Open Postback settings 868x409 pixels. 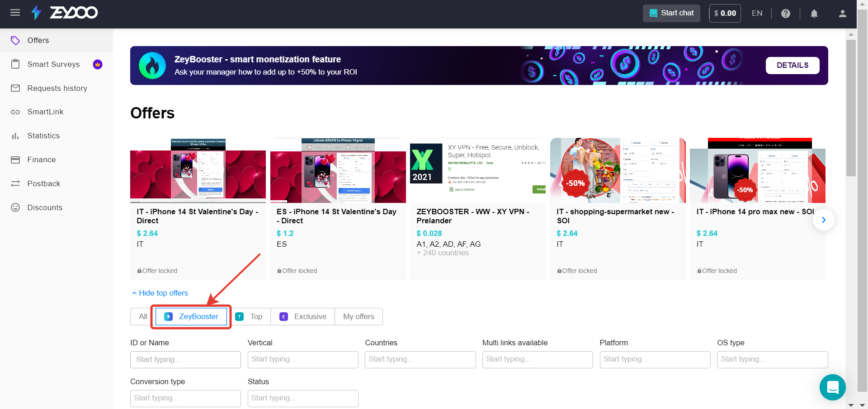click(57, 183)
